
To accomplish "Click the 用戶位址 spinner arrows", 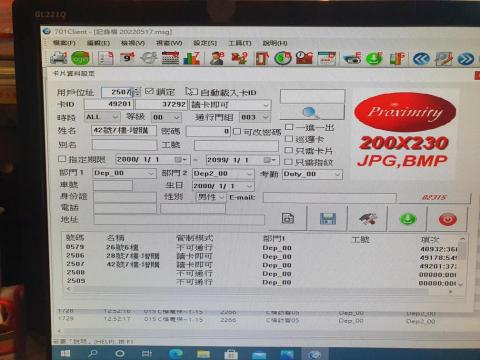I will click(137, 92).
